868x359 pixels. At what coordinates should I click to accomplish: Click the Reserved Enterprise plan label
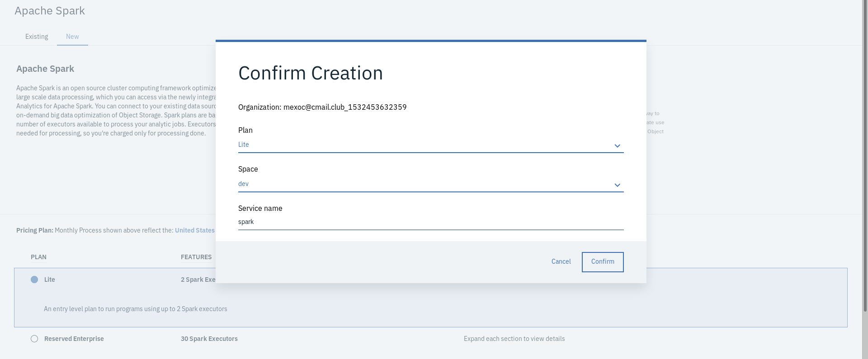coord(74,339)
